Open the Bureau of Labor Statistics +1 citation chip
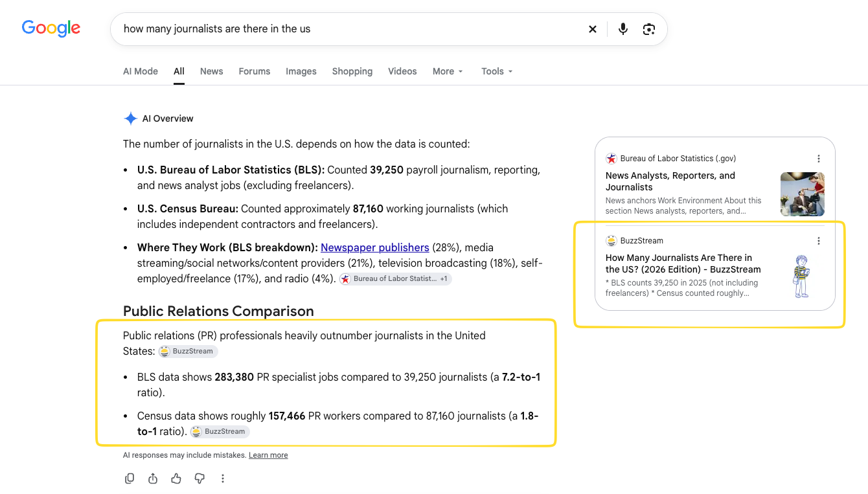Viewport: 868px width, 494px height. pyautogui.click(x=395, y=279)
